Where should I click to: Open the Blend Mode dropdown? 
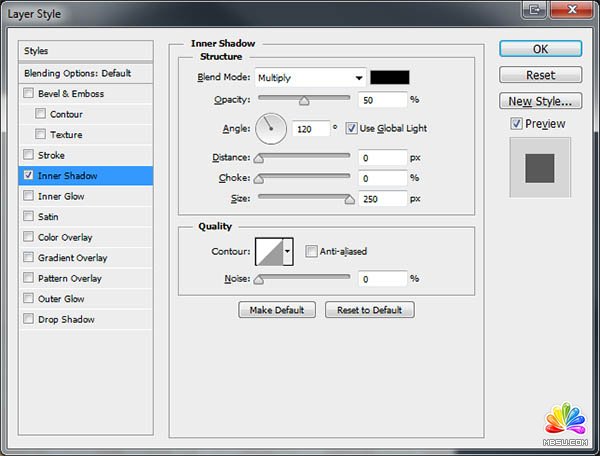[310, 77]
